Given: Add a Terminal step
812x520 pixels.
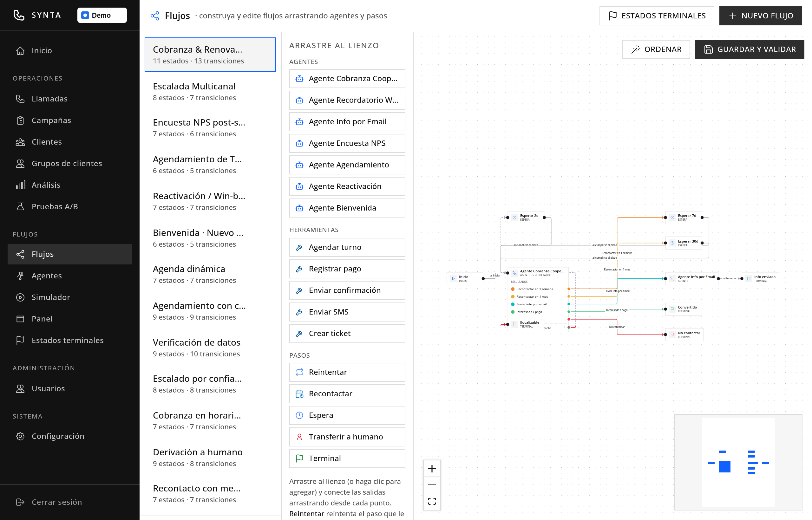Looking at the screenshot, I should coord(347,458).
